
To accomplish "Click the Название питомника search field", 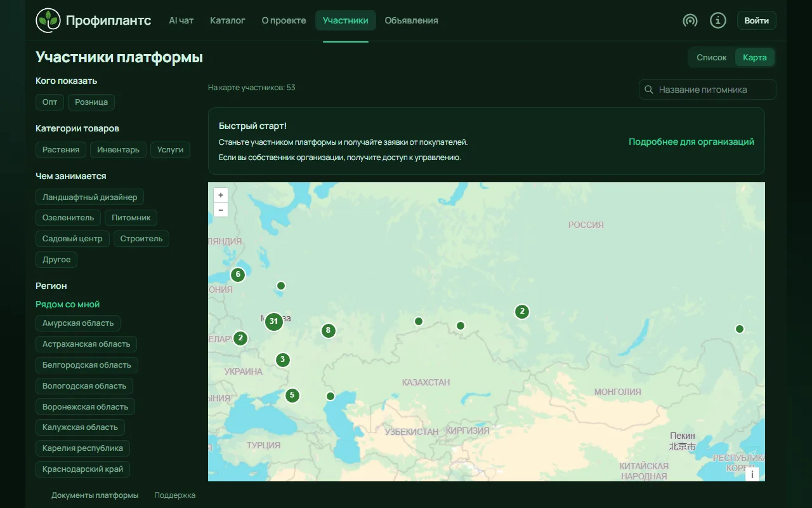I will 707,90.
